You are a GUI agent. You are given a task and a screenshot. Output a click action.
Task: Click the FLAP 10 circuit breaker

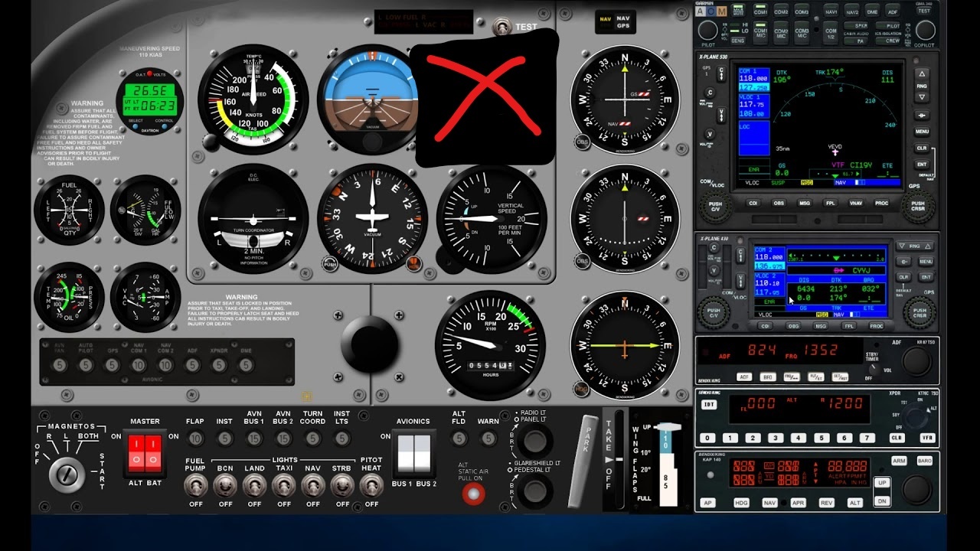tap(196, 439)
